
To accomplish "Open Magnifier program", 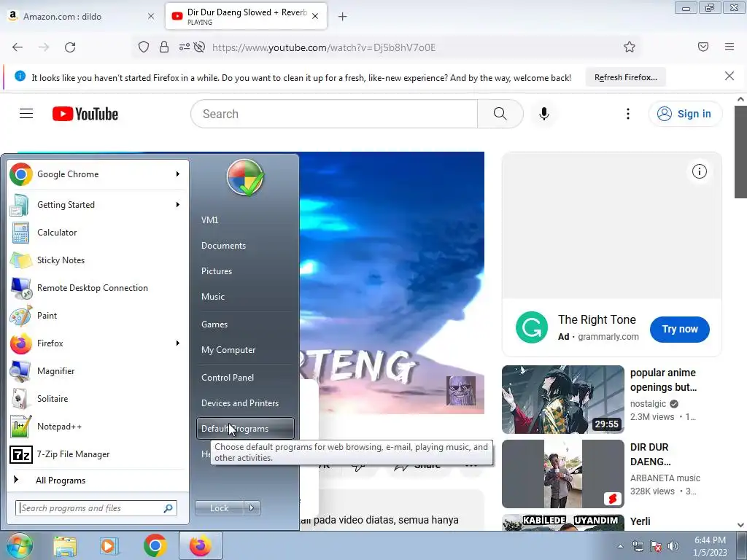I will (x=98, y=370).
